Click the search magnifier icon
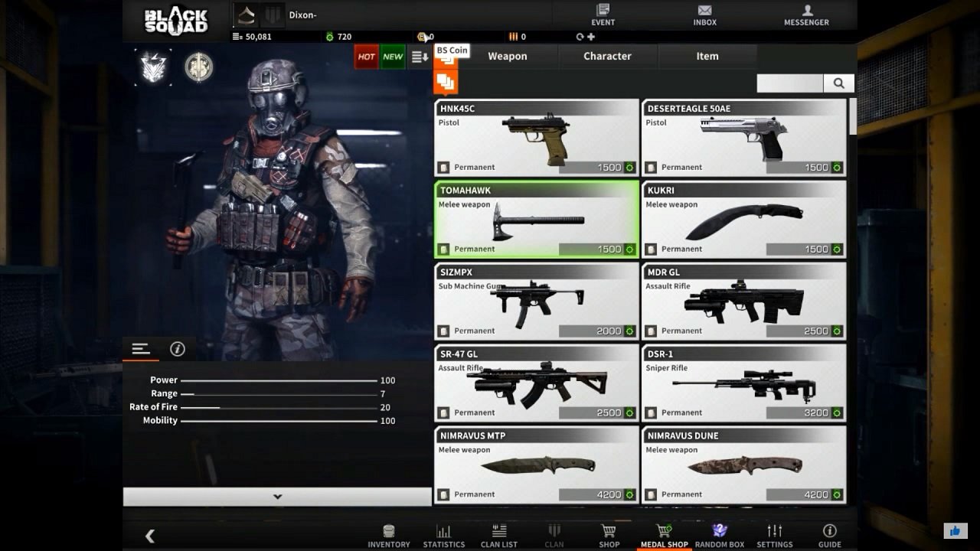Viewport: 980px width, 551px height. [x=838, y=83]
